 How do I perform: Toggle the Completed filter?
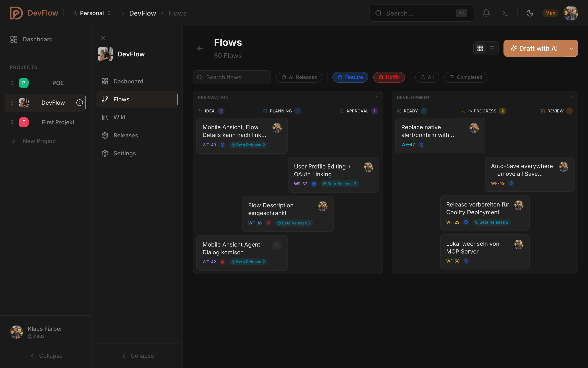(x=466, y=77)
